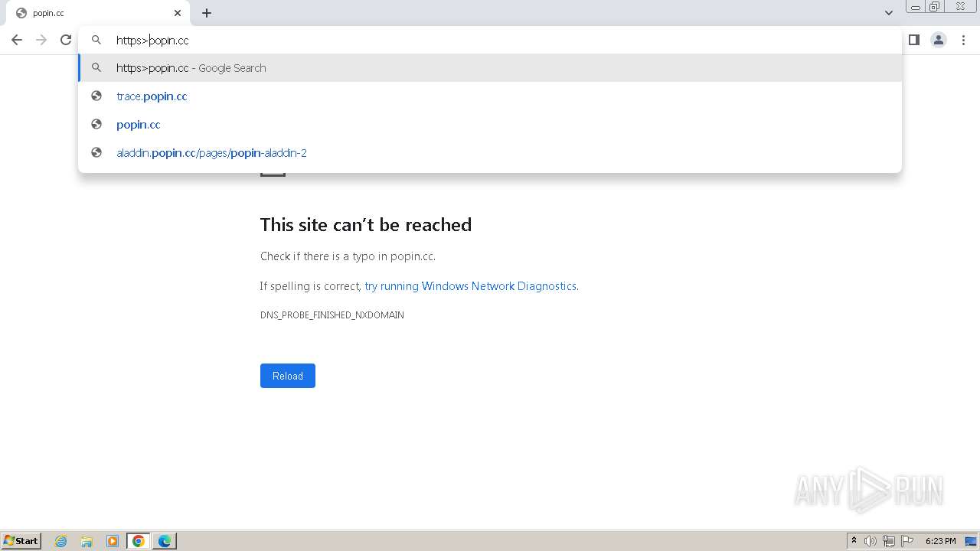
Task: Open Microsoft Edge taskbar icon
Action: click(165, 541)
